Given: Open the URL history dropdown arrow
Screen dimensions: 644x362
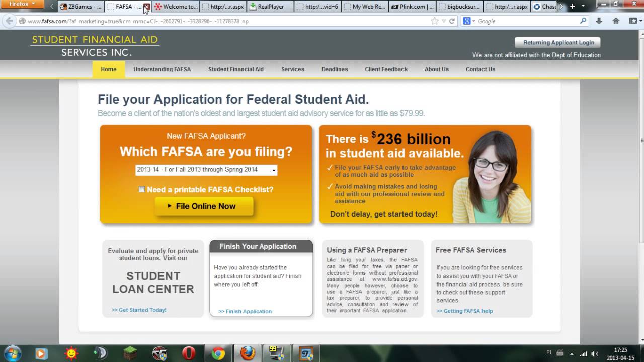Looking at the screenshot, I should [444, 21].
